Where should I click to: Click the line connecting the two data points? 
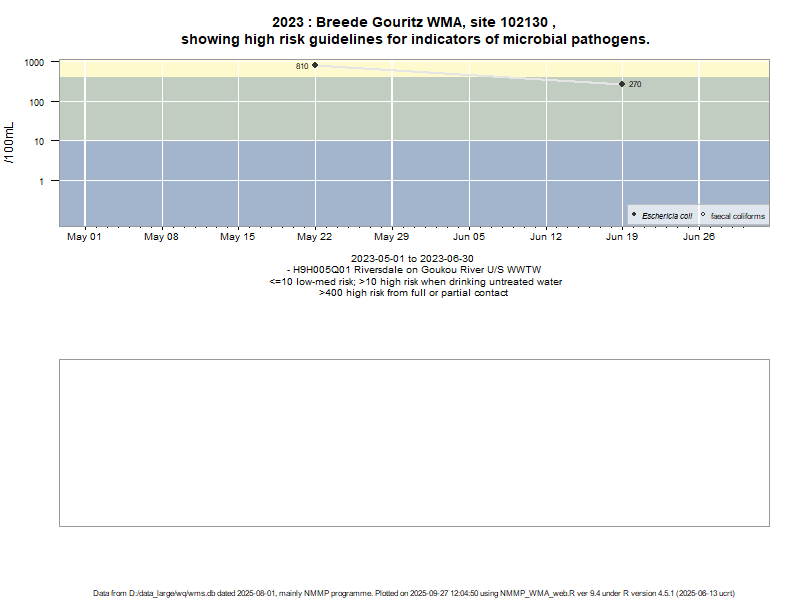[x=470, y=75]
